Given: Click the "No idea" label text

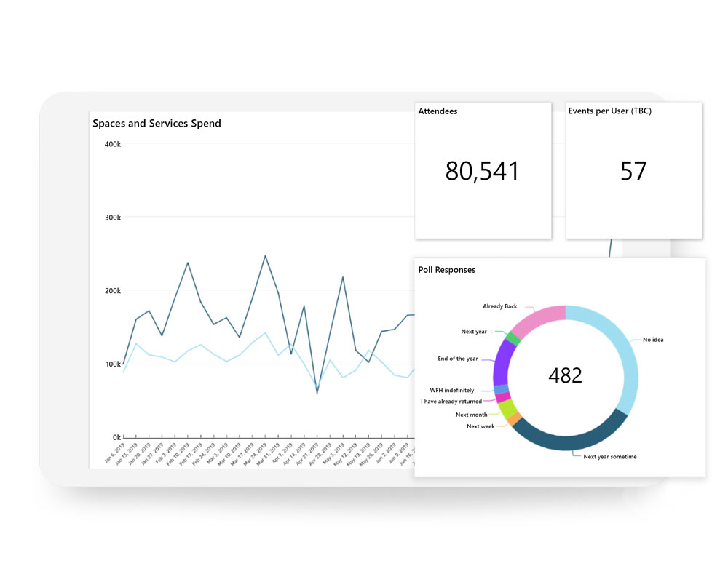Looking at the screenshot, I should pos(653,340).
